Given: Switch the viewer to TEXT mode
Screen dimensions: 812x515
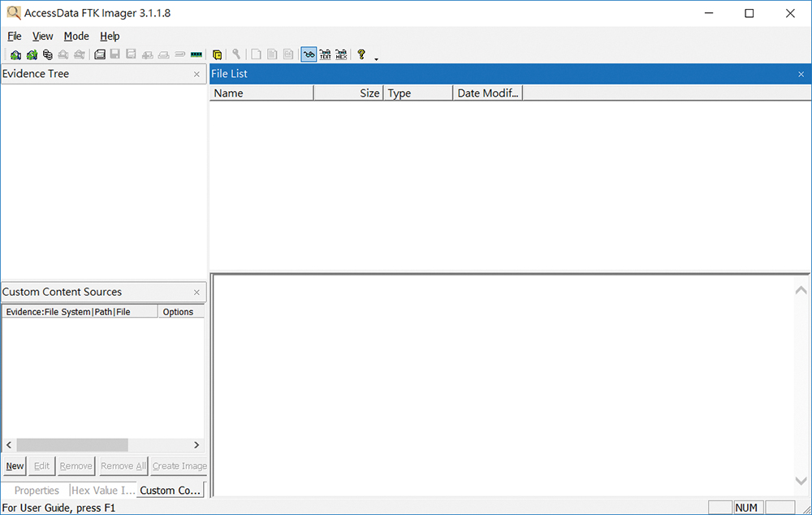Looking at the screenshot, I should 326,54.
